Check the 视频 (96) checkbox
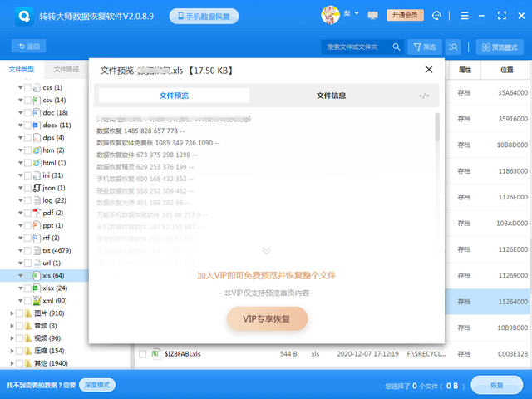The width and height of the screenshot is (532, 399). [19, 338]
